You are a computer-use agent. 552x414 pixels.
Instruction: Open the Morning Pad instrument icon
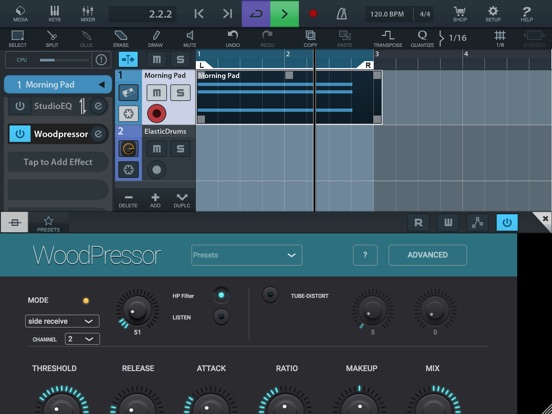pyautogui.click(x=128, y=93)
